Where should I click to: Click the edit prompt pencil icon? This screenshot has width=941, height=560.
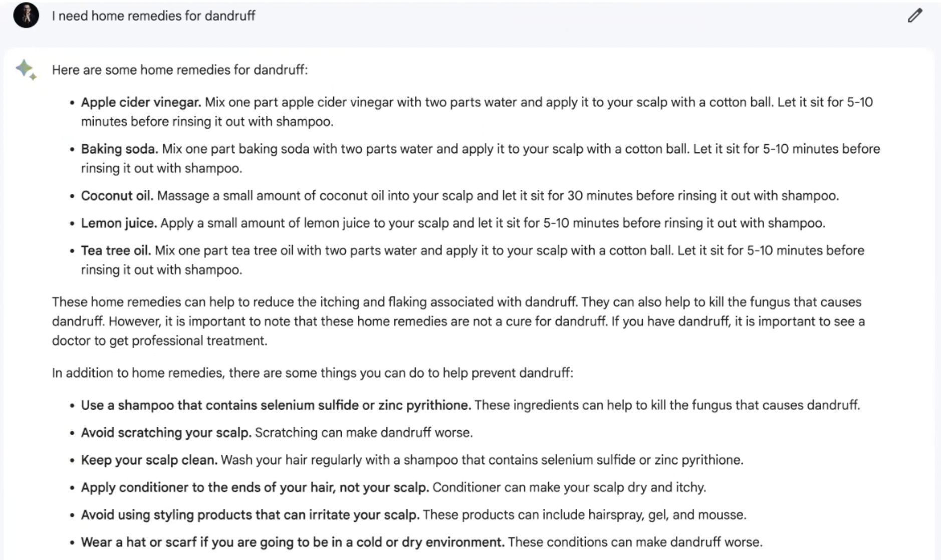[x=914, y=16]
